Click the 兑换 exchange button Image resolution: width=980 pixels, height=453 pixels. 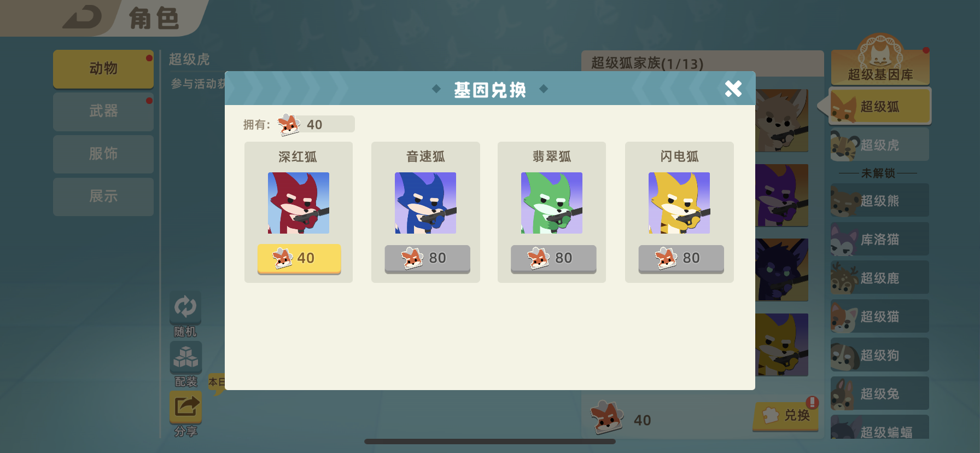tap(786, 416)
